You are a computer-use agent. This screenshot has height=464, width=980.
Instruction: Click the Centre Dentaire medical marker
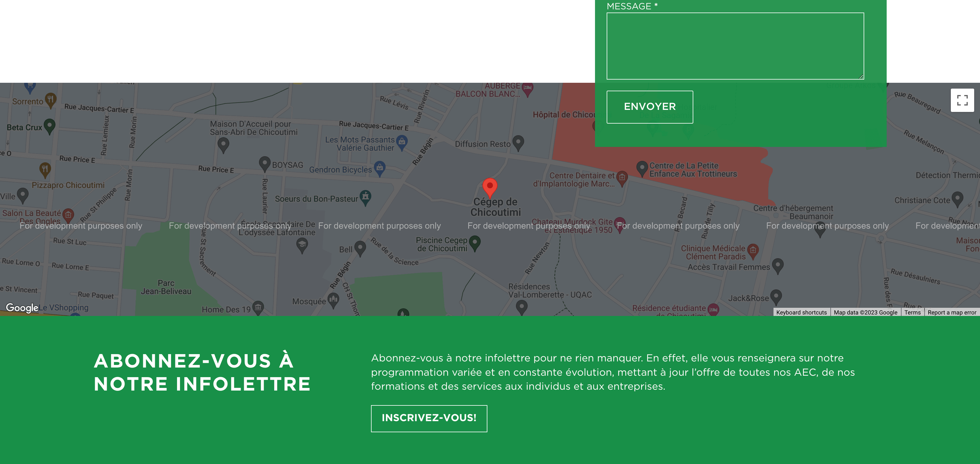622,179
